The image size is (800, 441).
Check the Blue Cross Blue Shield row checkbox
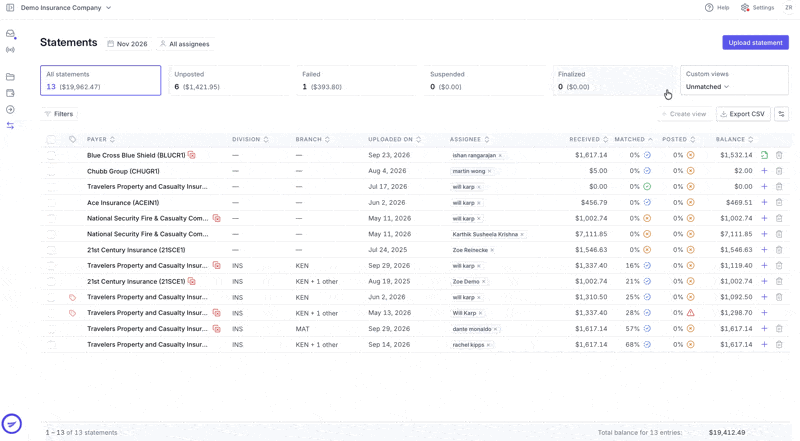pyautogui.click(x=51, y=155)
